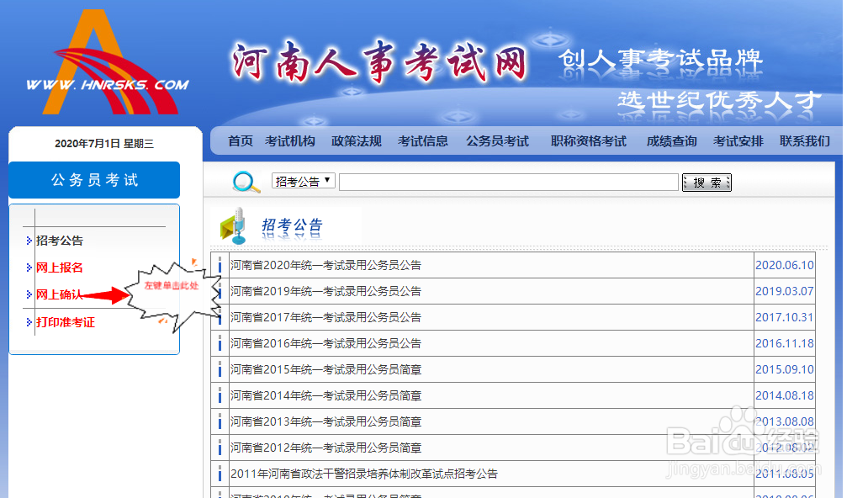
Task: Click the blue info icon beside the 2015 简章 row
Action: click(x=220, y=369)
